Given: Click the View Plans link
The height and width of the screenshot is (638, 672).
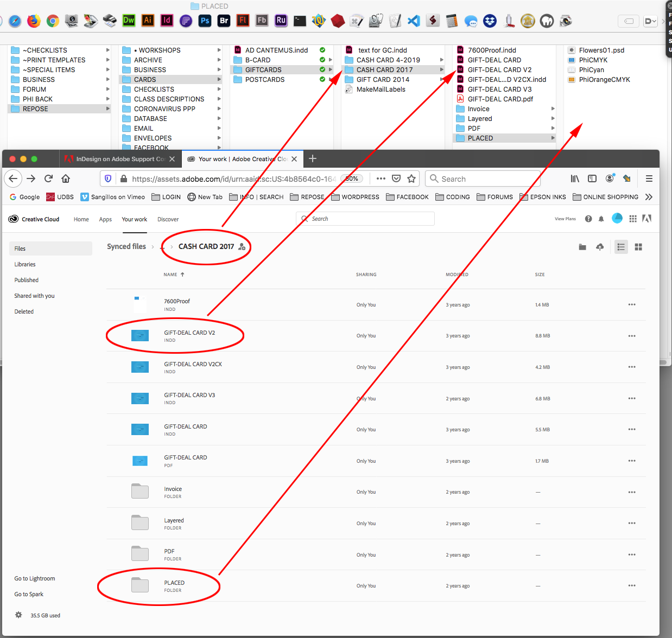Looking at the screenshot, I should [x=565, y=218].
